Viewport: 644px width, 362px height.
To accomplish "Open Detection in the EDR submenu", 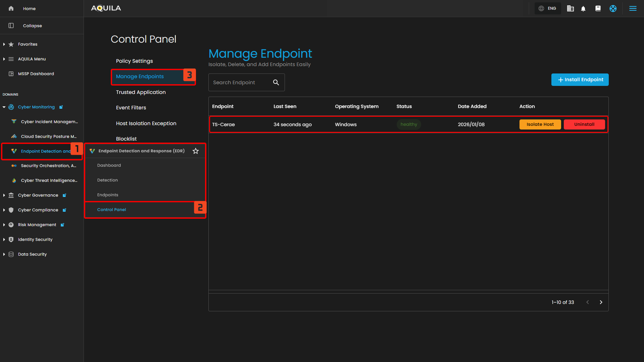I will pos(107,180).
